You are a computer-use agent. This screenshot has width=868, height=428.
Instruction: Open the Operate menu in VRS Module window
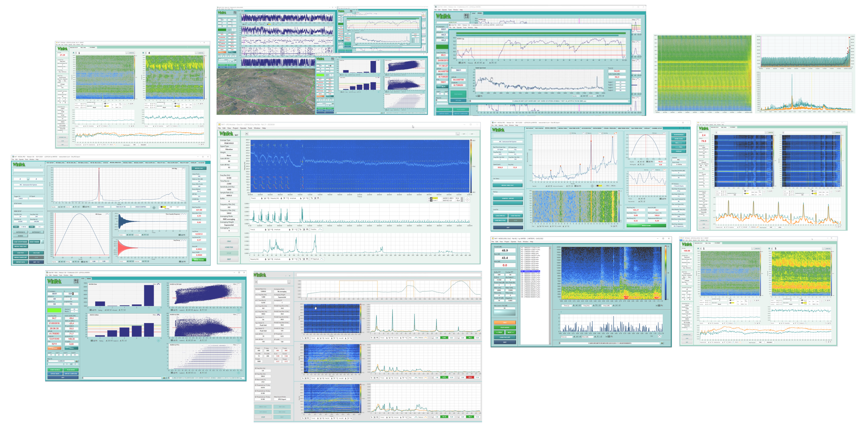pyautogui.click(x=243, y=128)
